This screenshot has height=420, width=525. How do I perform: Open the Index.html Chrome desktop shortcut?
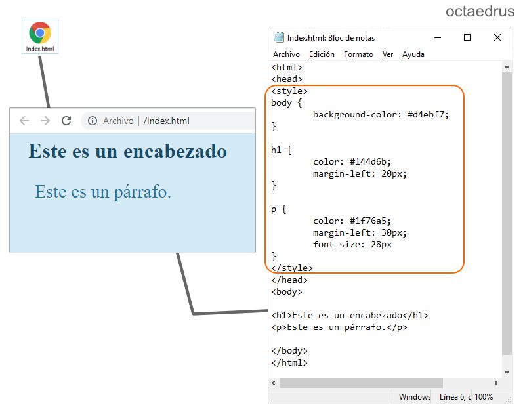click(x=38, y=36)
